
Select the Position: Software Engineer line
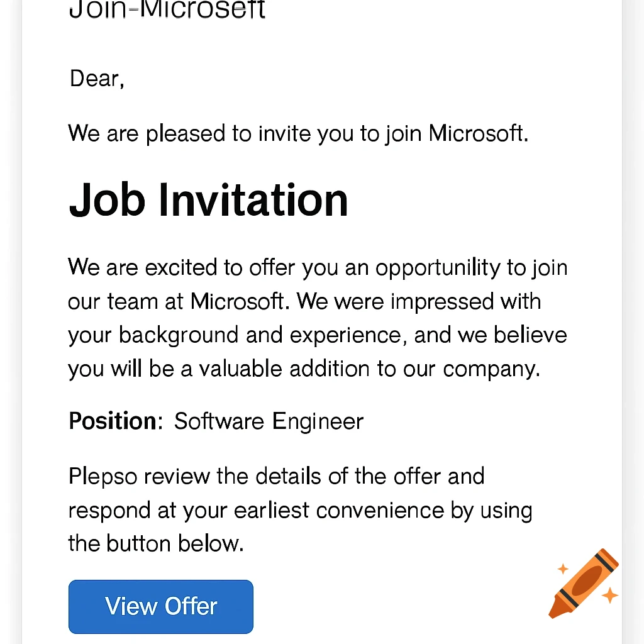click(x=216, y=421)
